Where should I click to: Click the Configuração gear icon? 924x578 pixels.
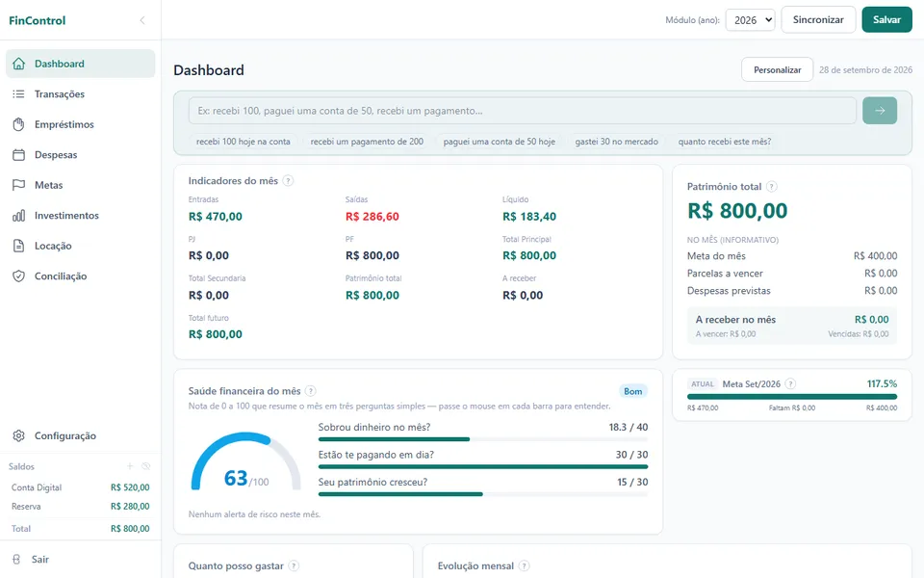click(19, 435)
